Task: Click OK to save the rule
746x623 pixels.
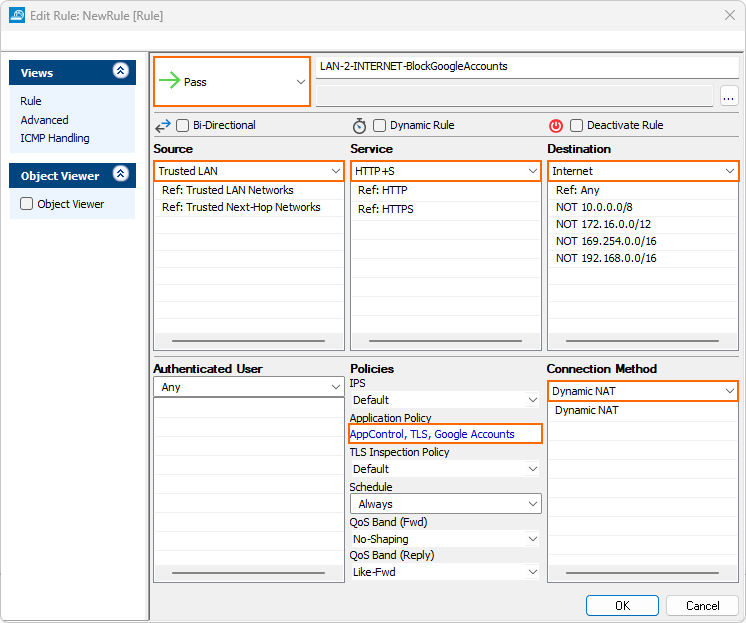Action: (622, 605)
